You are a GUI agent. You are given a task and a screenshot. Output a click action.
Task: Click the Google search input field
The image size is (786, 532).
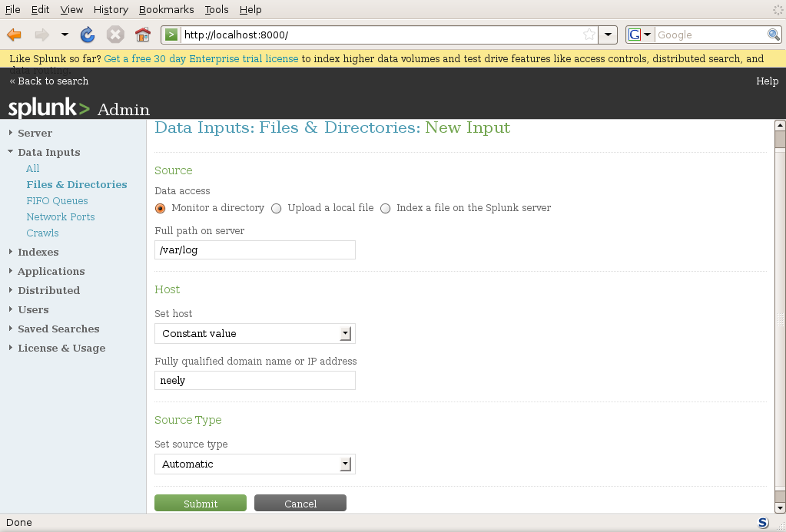711,35
